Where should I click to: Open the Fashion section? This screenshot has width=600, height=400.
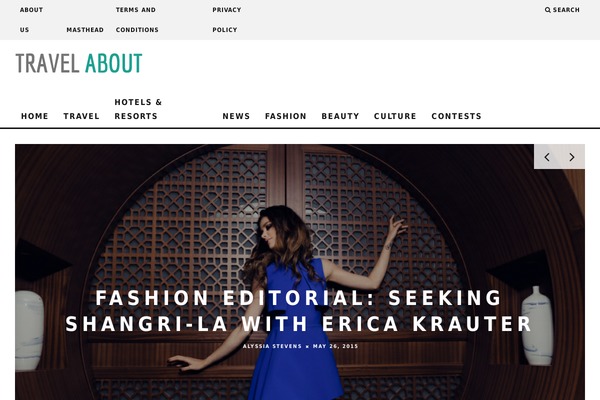(286, 116)
